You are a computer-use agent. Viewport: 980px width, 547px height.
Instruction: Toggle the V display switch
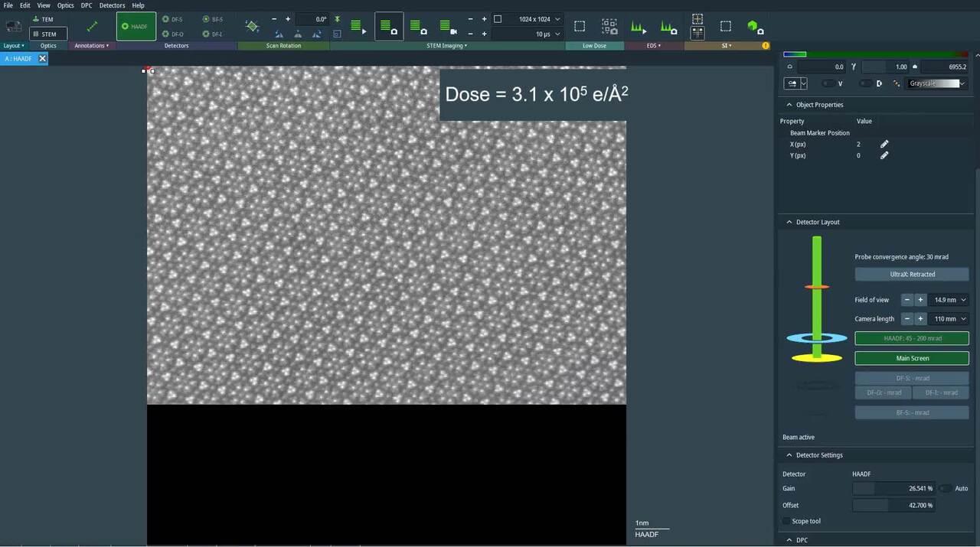[x=828, y=83]
